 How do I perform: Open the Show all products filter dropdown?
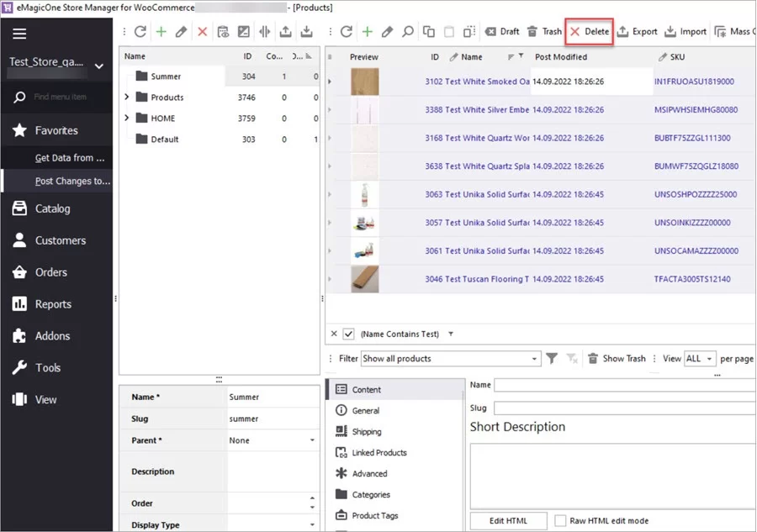pyautogui.click(x=450, y=358)
